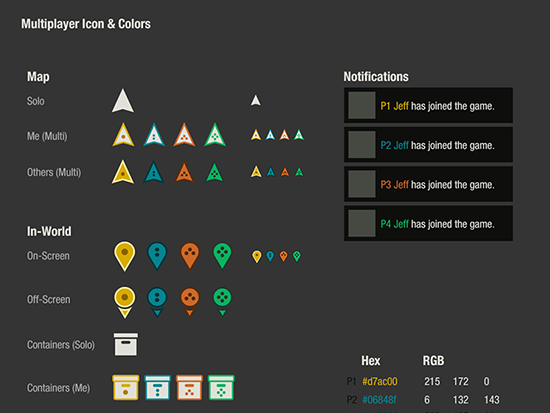Click the small orange Me (Multi) arrow
Screen dimensions: 550x413
[284, 135]
